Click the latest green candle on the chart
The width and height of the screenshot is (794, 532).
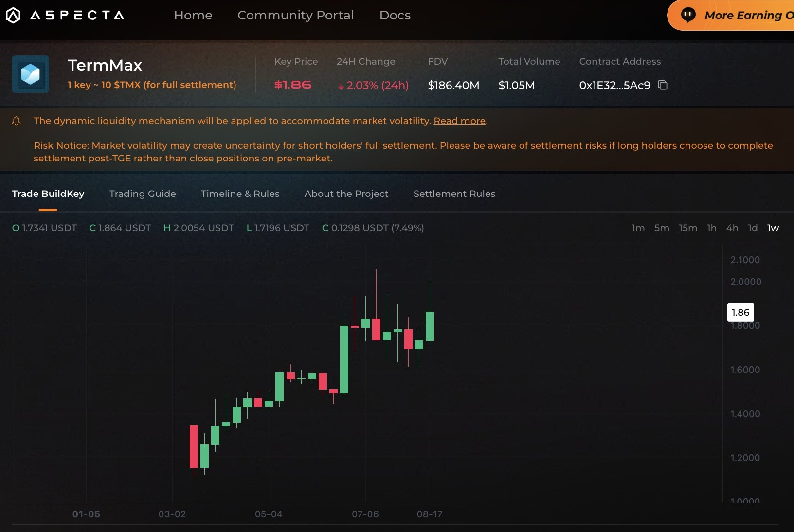(430, 326)
